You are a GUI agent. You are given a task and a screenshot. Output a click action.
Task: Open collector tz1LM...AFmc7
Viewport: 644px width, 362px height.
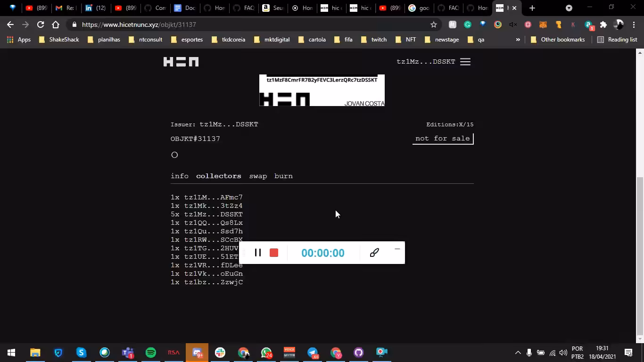(214, 197)
